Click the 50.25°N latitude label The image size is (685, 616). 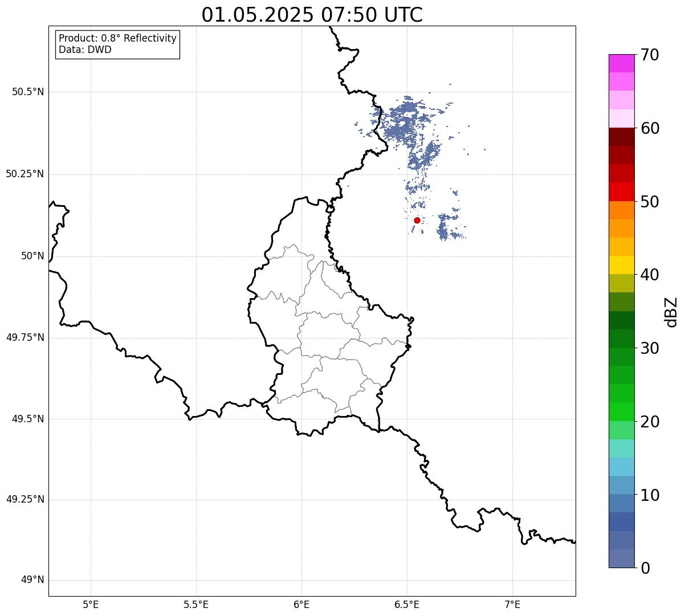25,174
